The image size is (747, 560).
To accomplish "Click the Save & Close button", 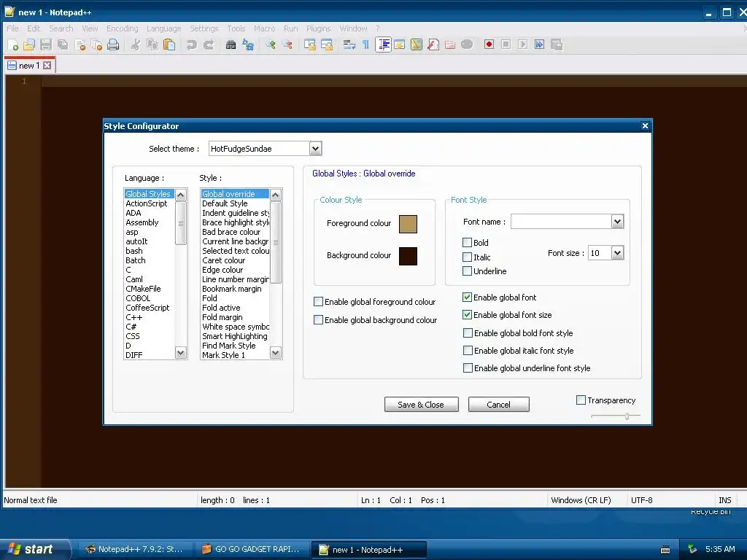I will point(421,404).
